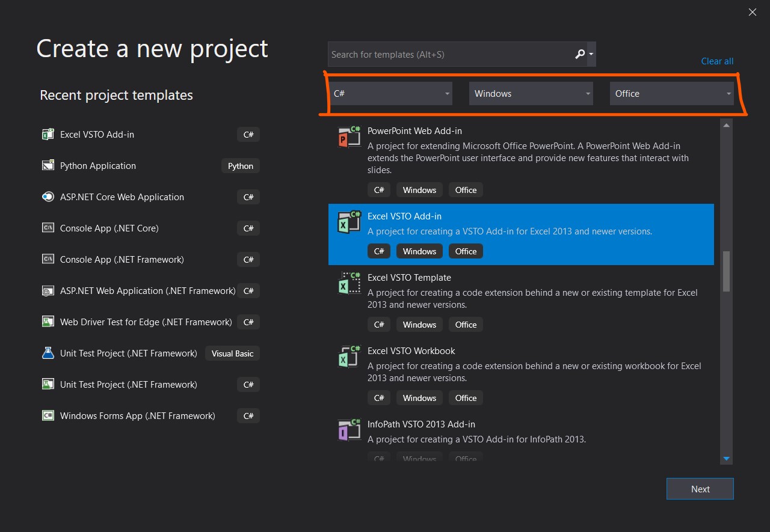Click Python Application recent template name

pos(98,166)
